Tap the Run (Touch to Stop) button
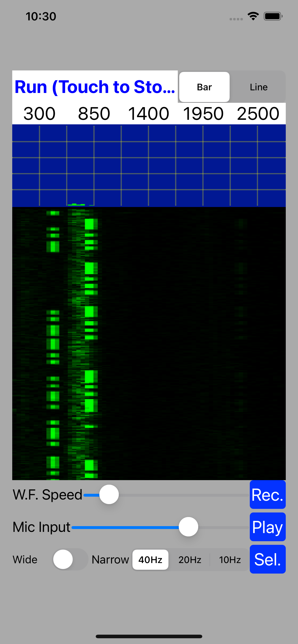298x644 pixels. pyautogui.click(x=95, y=87)
